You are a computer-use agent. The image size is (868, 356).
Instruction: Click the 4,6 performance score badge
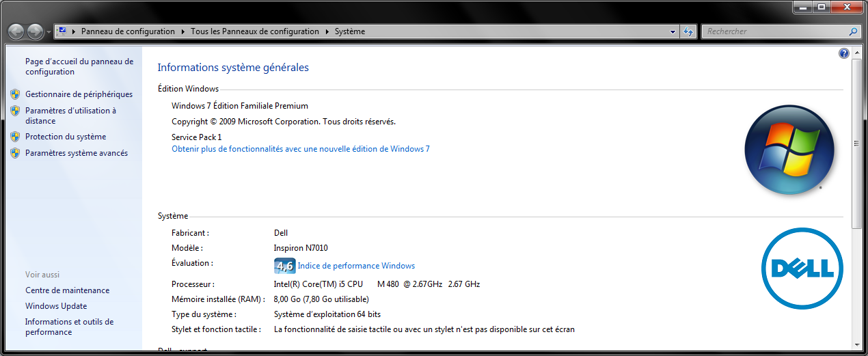tap(284, 266)
